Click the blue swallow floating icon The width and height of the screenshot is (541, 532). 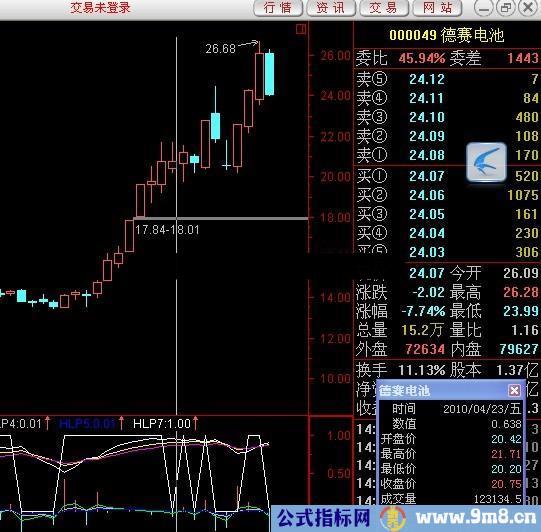click(x=486, y=162)
